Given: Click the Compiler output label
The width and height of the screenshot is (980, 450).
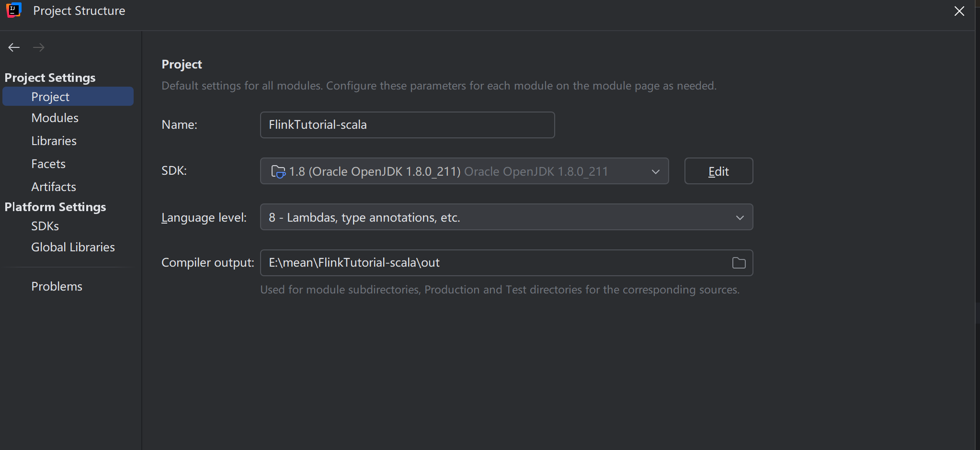Looking at the screenshot, I should pos(208,263).
